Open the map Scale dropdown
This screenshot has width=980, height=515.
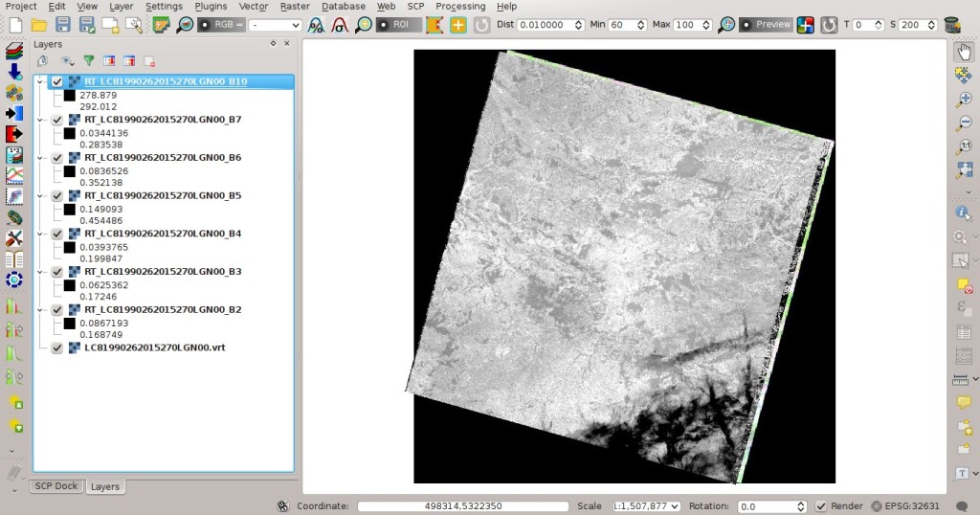click(646, 506)
